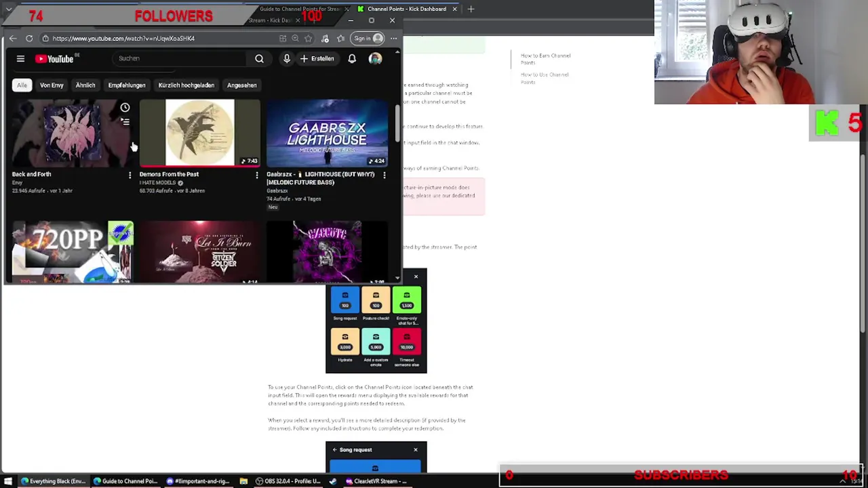Add Back and Forth to Watch Later

(x=125, y=108)
